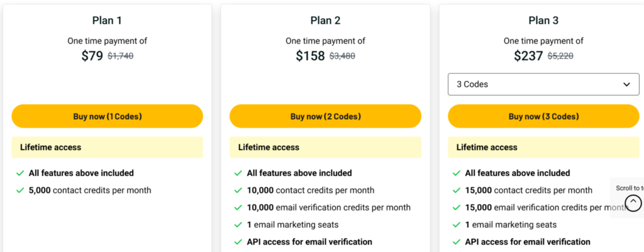Click the Plan 1 Lifetime access banner
Viewport: 644px width, 252px height.
pos(107,147)
